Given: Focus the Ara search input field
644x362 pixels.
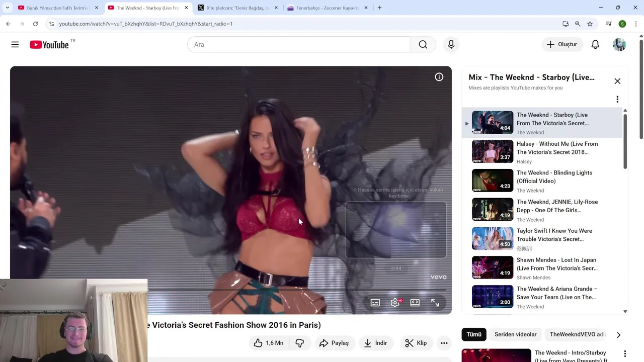Looking at the screenshot, I should (x=299, y=45).
